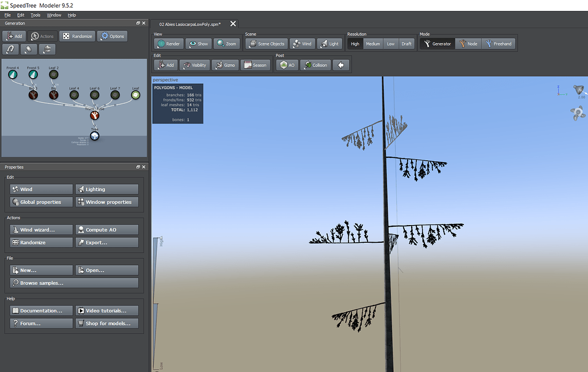Image resolution: width=588 pixels, height=372 pixels.
Task: Select the Gizmo tool
Action: (x=225, y=64)
